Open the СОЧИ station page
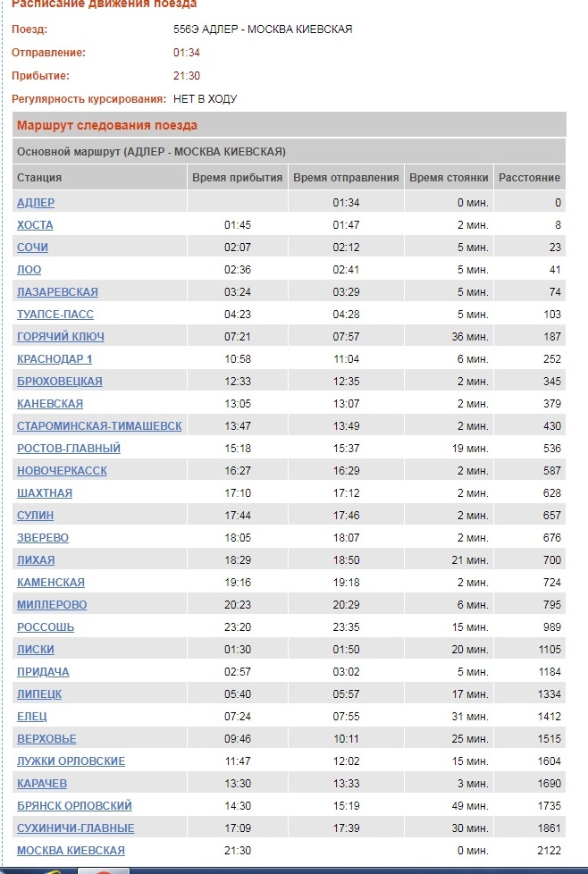 pos(32,248)
